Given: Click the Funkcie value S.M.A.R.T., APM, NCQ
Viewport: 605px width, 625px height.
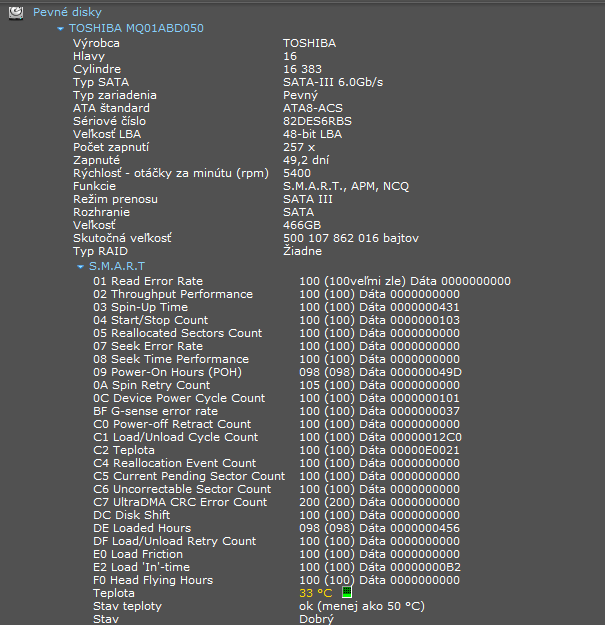Looking at the screenshot, I should (x=346, y=186).
